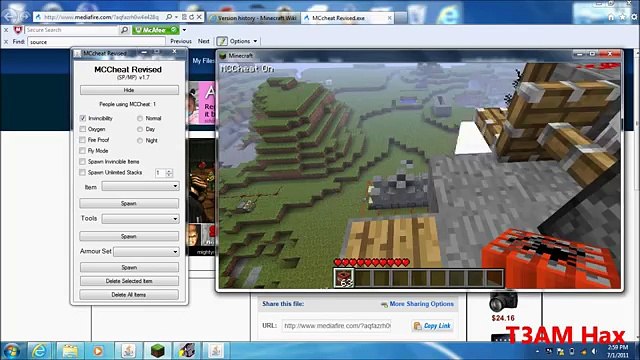Image resolution: width=640 pixels, height=360 pixels.
Task: Run McAfee Secure Search magnifier
Action: coord(124,30)
